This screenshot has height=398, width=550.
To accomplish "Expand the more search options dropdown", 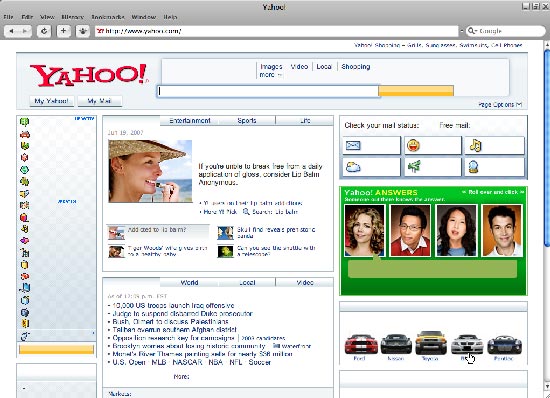I will [x=270, y=75].
